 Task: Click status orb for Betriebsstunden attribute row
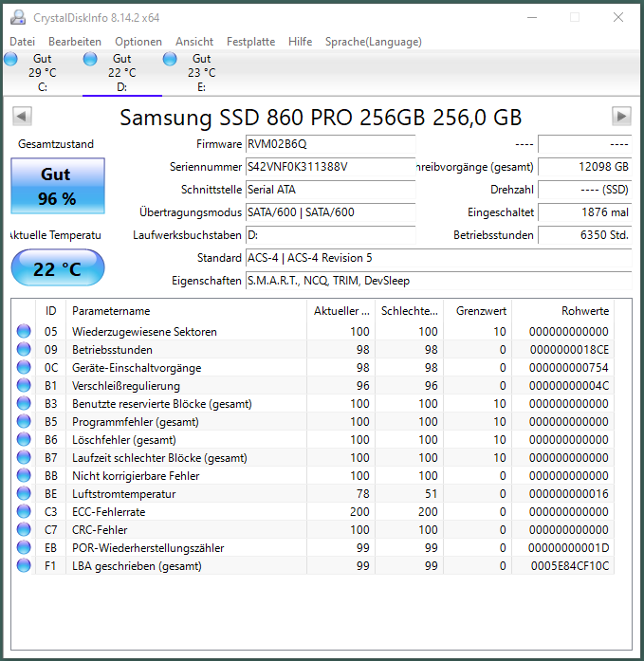point(24,350)
